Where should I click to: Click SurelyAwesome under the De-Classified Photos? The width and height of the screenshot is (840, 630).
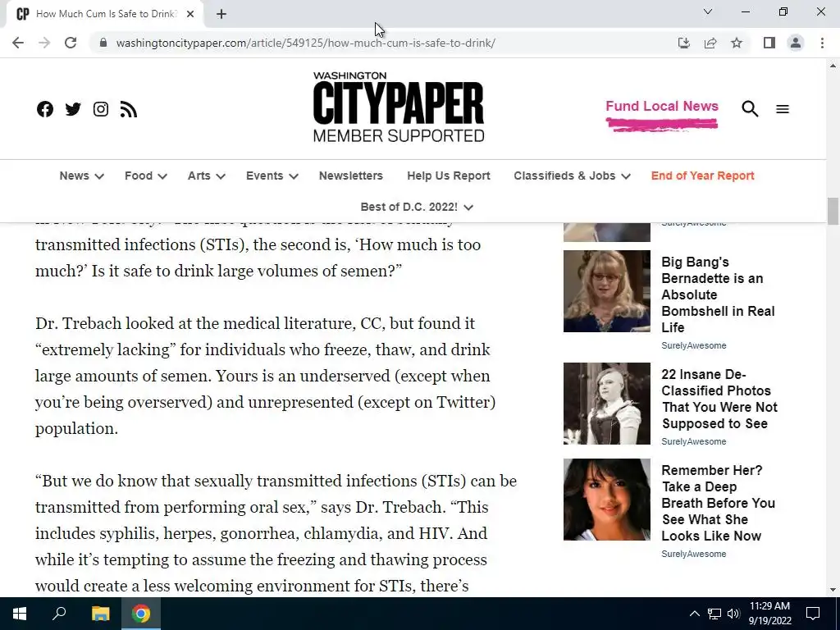coord(694,441)
